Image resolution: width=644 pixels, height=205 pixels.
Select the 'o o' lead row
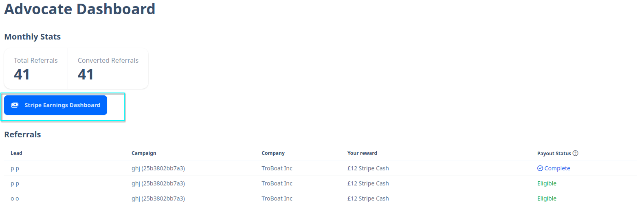point(15,198)
